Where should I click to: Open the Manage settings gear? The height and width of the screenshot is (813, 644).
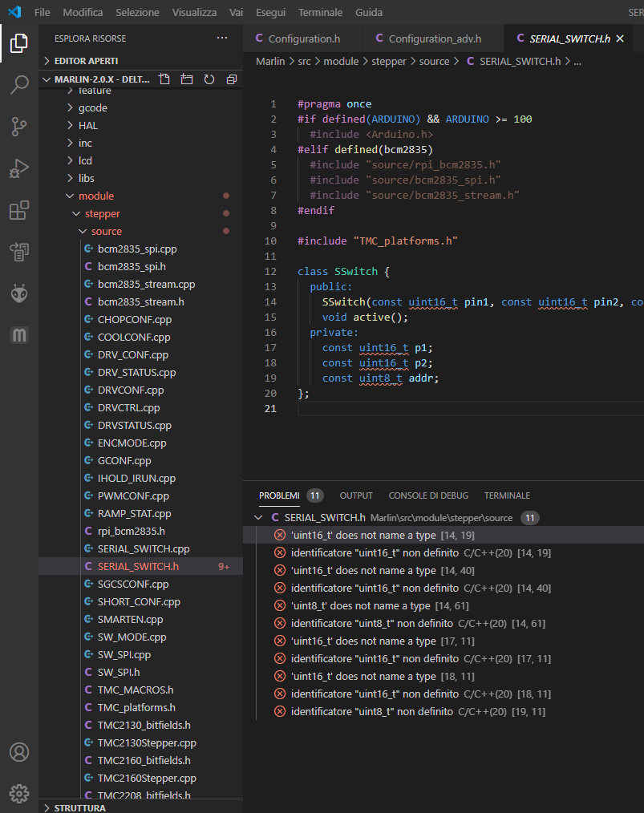coord(19,793)
